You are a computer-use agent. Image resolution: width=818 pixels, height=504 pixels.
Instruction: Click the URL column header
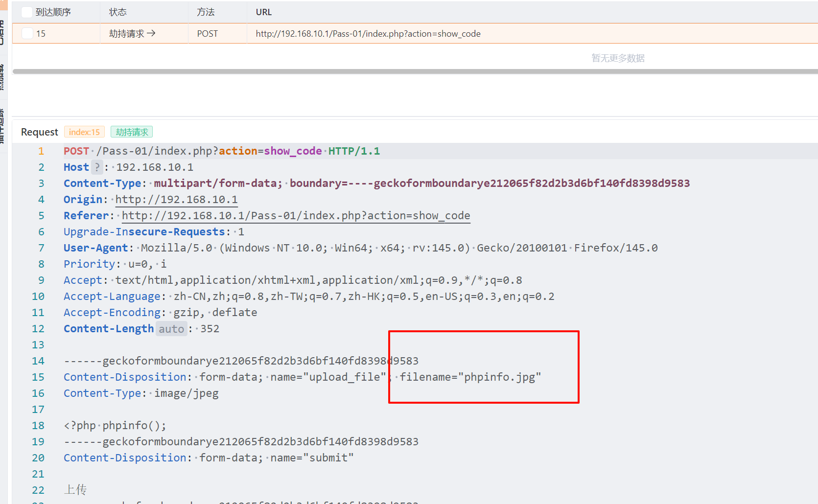(x=264, y=12)
